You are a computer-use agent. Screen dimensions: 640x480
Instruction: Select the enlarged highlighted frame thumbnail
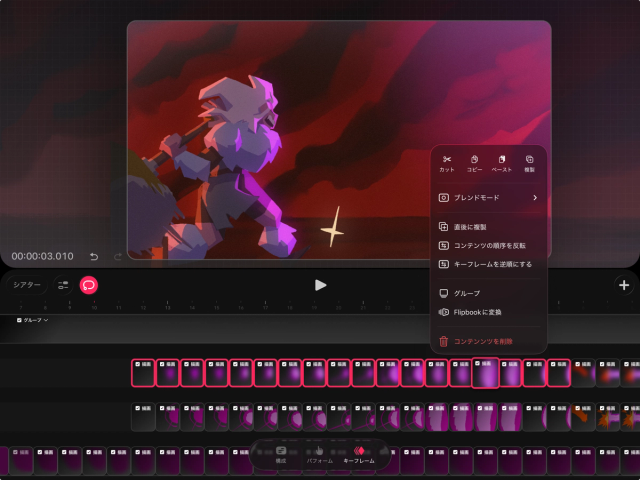[485, 373]
